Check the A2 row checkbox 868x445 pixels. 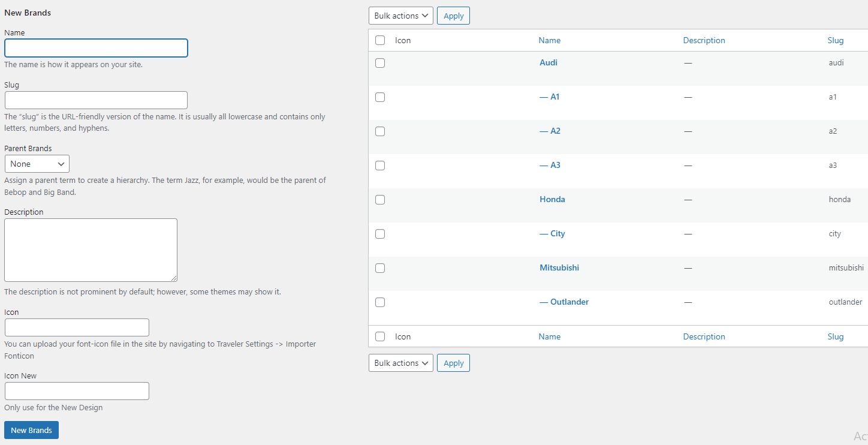[x=380, y=131]
